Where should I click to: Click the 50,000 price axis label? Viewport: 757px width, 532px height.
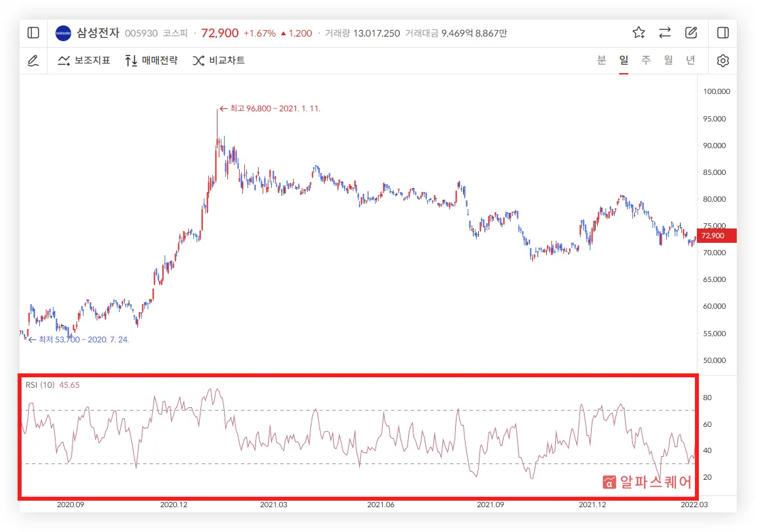click(x=715, y=360)
